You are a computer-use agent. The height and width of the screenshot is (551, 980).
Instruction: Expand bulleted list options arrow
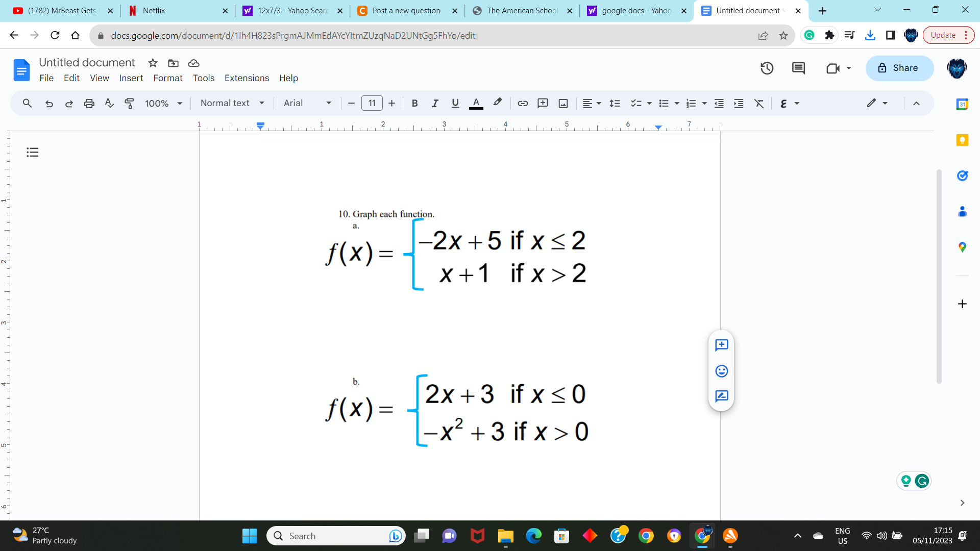677,104
